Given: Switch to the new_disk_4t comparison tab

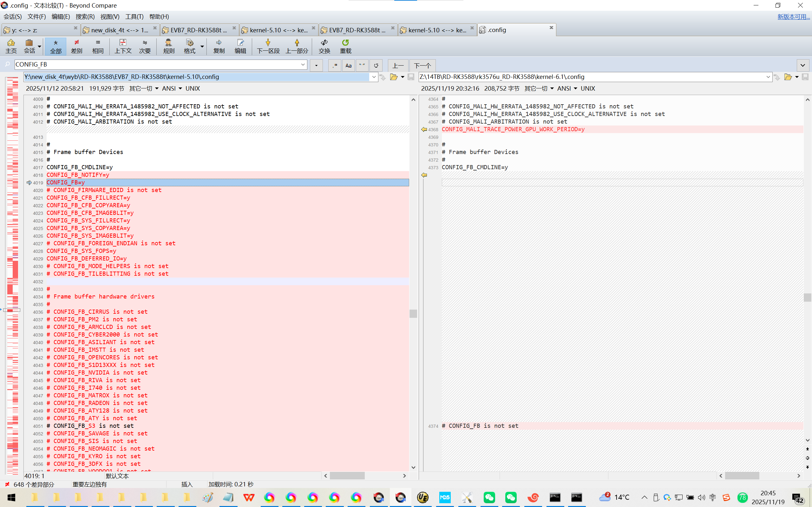Looking at the screenshot, I should [120, 30].
